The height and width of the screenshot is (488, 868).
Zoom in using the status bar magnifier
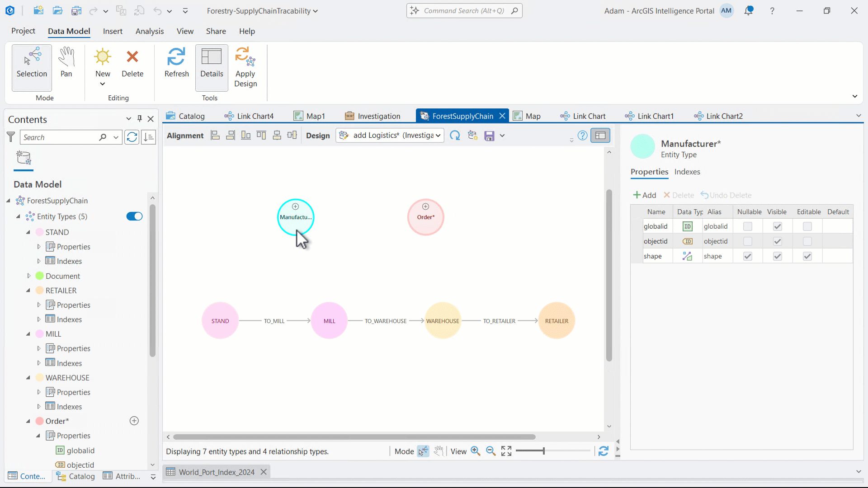pyautogui.click(x=475, y=450)
